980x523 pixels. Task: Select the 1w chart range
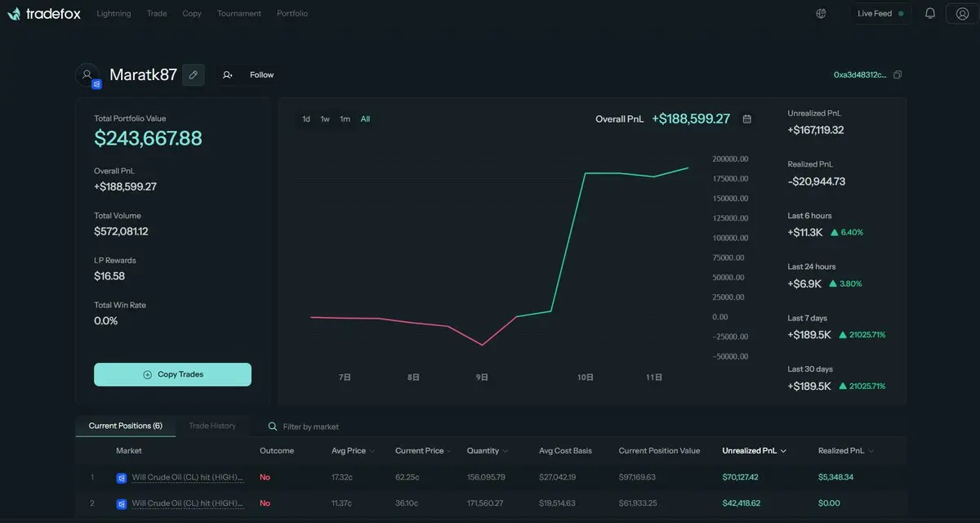[x=325, y=119]
